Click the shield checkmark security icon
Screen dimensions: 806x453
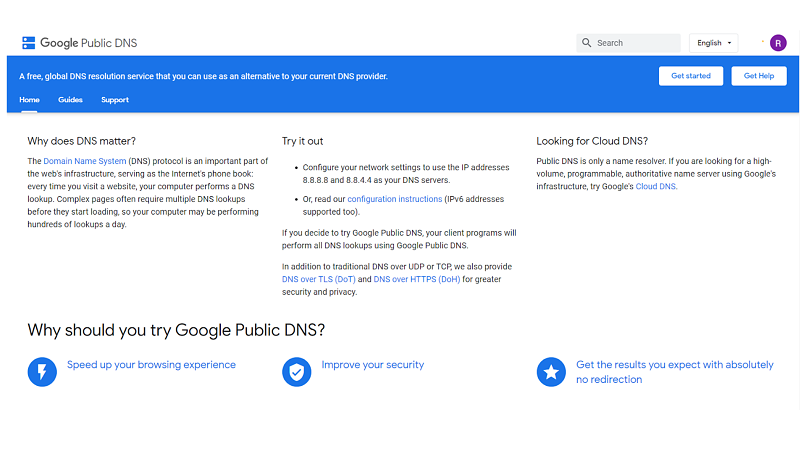297,372
